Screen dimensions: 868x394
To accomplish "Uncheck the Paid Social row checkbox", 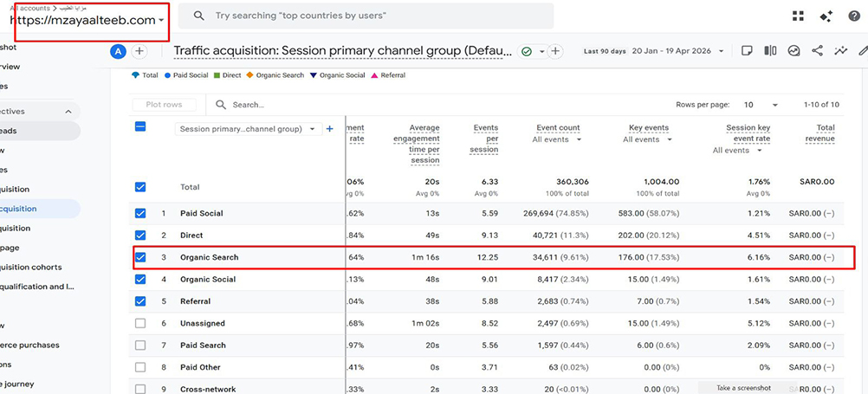I will point(140,213).
